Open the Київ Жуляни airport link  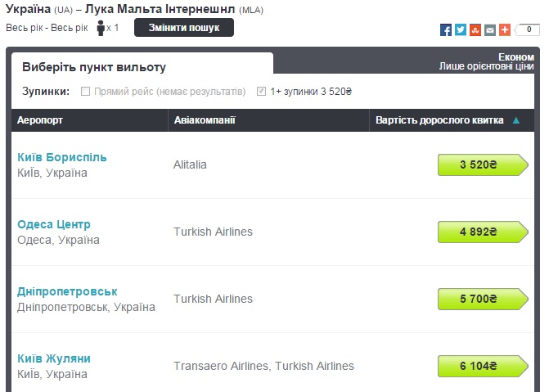pos(54,358)
